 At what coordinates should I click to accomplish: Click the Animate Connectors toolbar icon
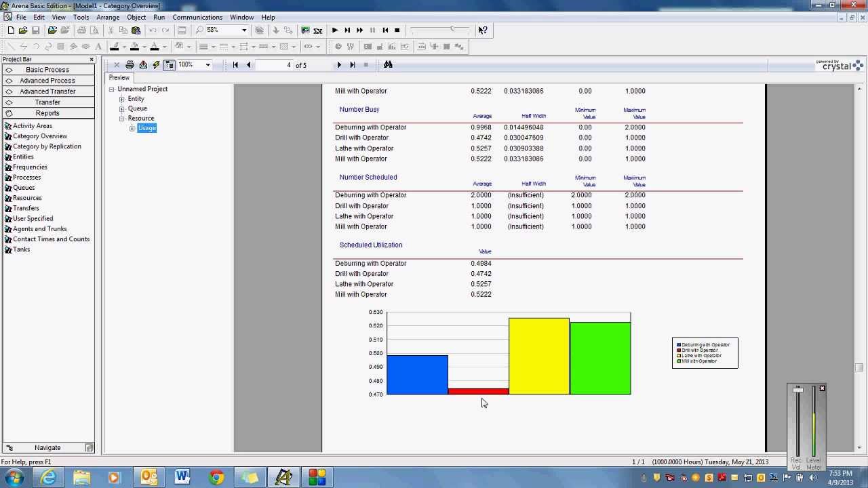coord(306,30)
